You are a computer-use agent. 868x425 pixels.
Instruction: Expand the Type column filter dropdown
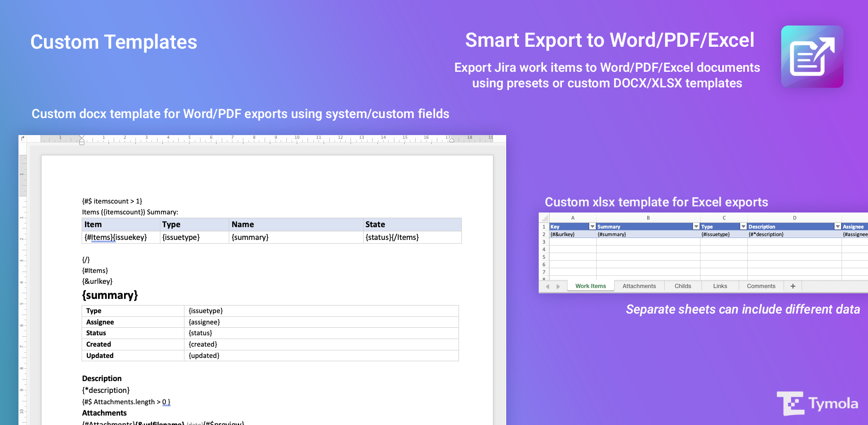point(743,227)
